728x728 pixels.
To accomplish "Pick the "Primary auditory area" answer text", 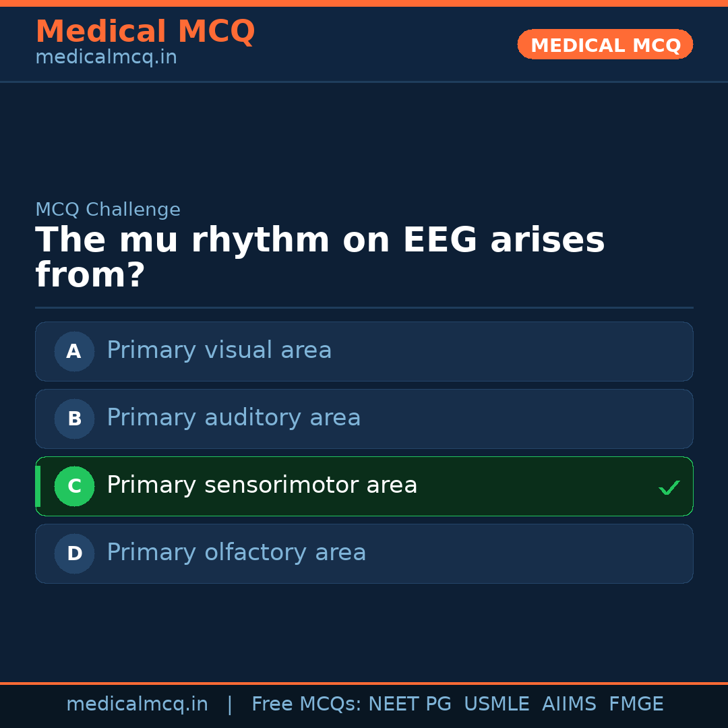I will (x=233, y=418).
